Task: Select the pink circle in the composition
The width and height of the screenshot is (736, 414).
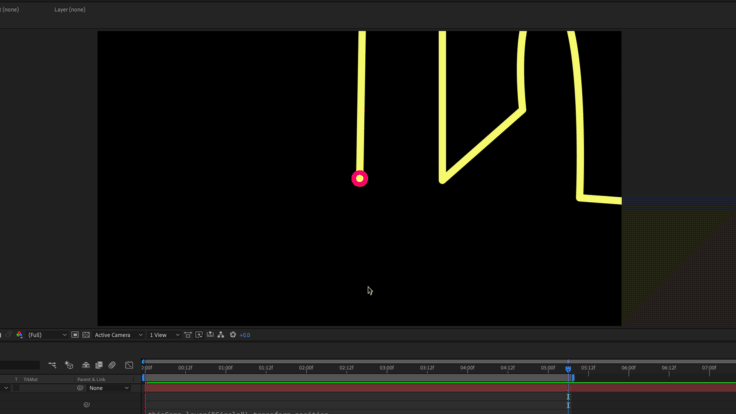Action: click(x=360, y=178)
